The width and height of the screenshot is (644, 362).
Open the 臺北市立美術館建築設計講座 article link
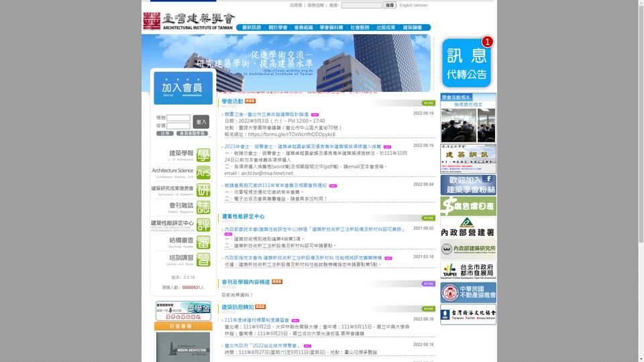[266, 115]
